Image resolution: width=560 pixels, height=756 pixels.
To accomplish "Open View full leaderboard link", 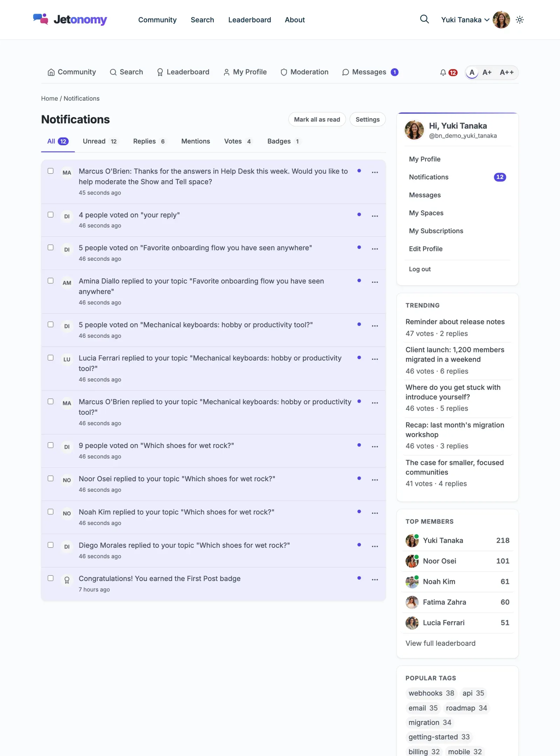I will coord(440,643).
